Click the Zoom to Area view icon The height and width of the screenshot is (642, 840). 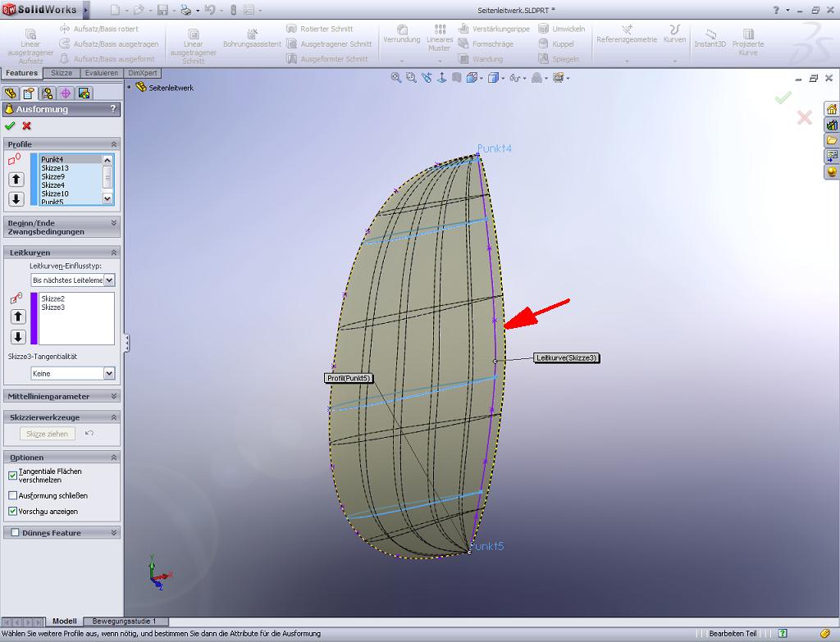[411, 78]
